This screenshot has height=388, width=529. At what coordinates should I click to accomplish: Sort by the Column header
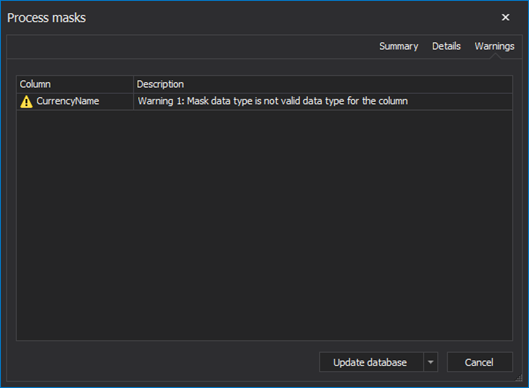click(x=75, y=84)
